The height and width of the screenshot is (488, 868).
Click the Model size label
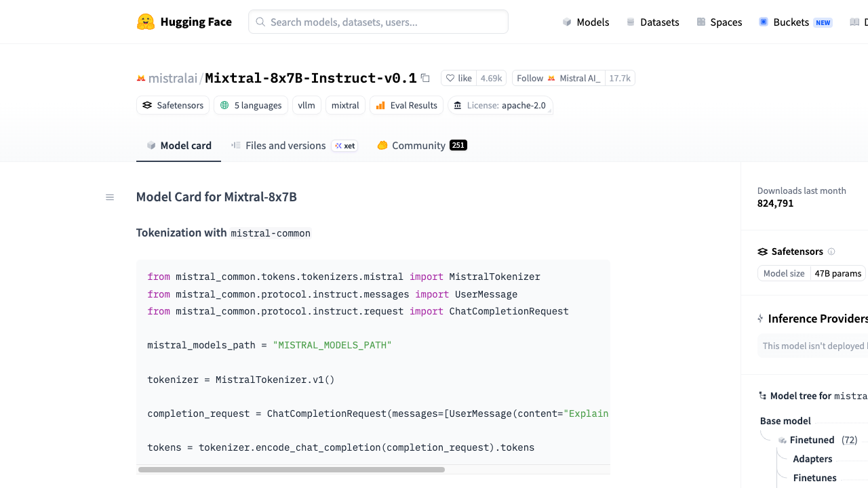(784, 273)
